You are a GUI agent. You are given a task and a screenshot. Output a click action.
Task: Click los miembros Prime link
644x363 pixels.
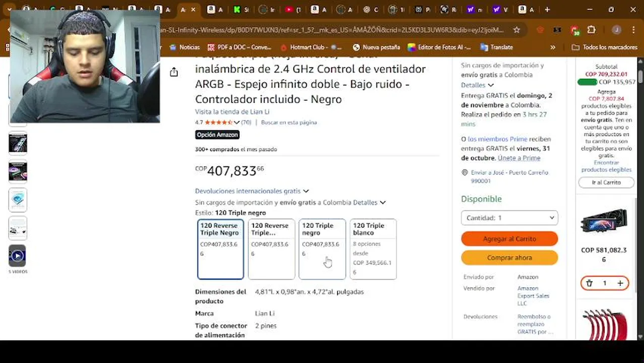(x=497, y=139)
